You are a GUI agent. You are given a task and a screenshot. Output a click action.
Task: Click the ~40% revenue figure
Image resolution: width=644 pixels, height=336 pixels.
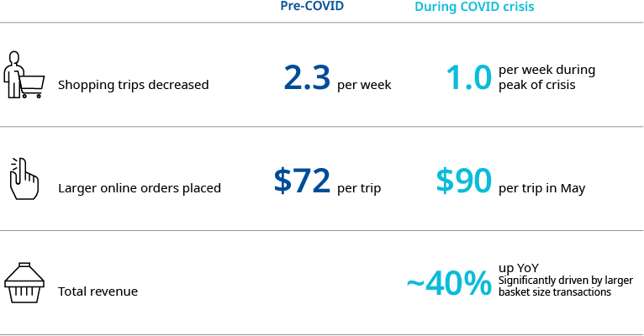pos(448,285)
